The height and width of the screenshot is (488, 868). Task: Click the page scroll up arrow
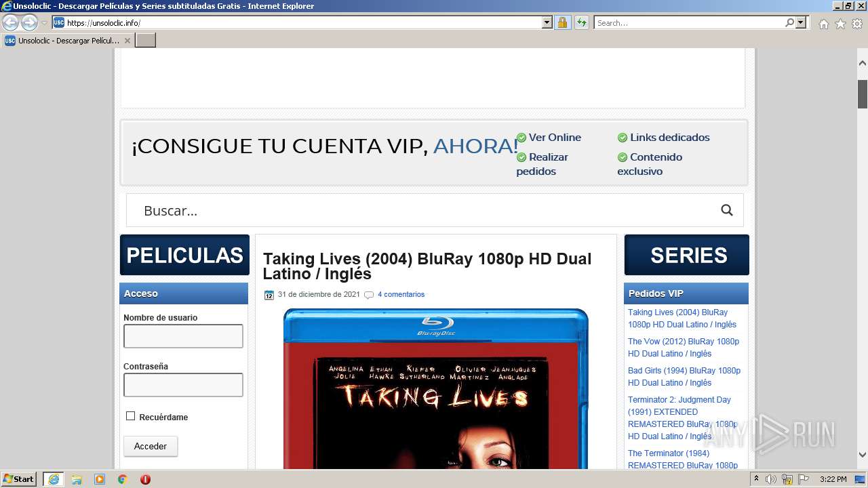(x=863, y=62)
